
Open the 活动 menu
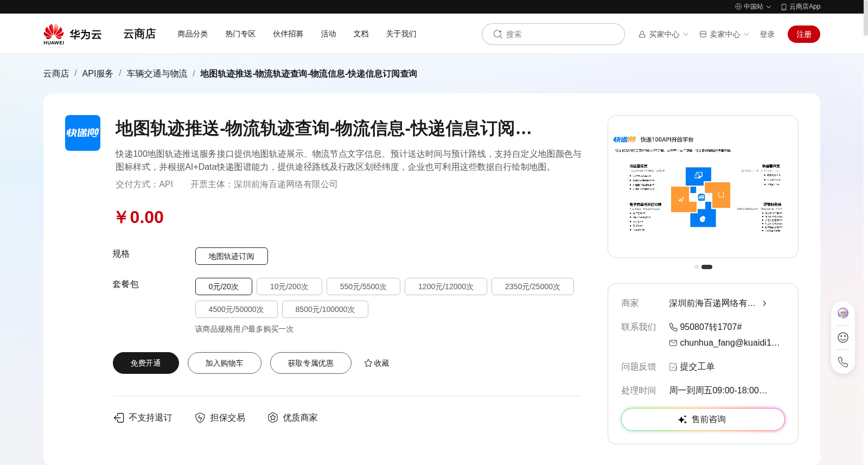coord(328,34)
